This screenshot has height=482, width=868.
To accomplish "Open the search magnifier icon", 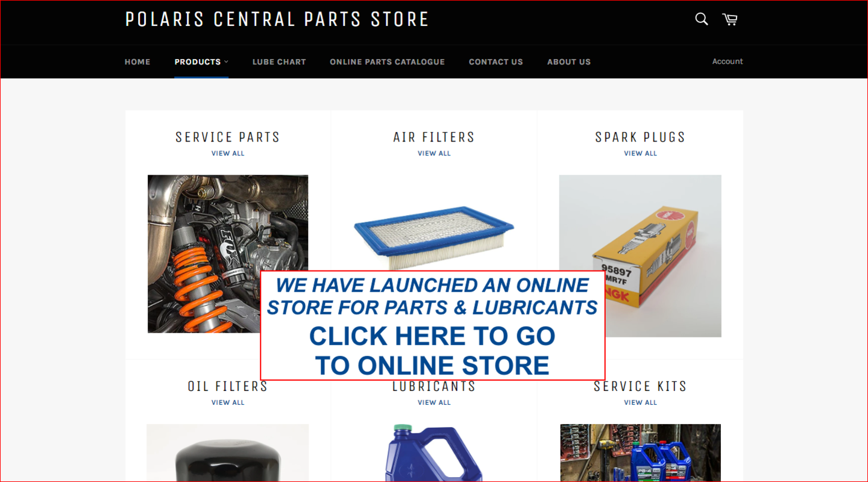I will click(701, 19).
